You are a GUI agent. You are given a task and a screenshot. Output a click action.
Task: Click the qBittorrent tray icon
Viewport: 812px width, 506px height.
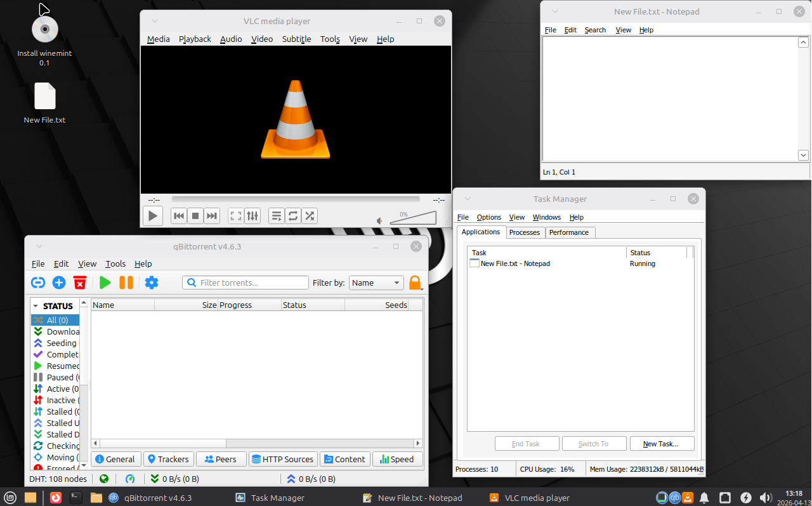click(675, 498)
